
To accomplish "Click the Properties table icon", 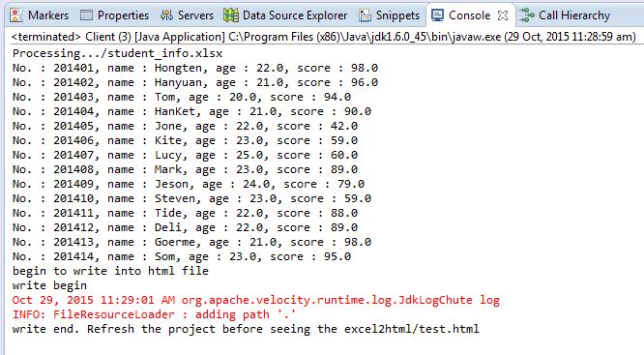I will 86,15.
